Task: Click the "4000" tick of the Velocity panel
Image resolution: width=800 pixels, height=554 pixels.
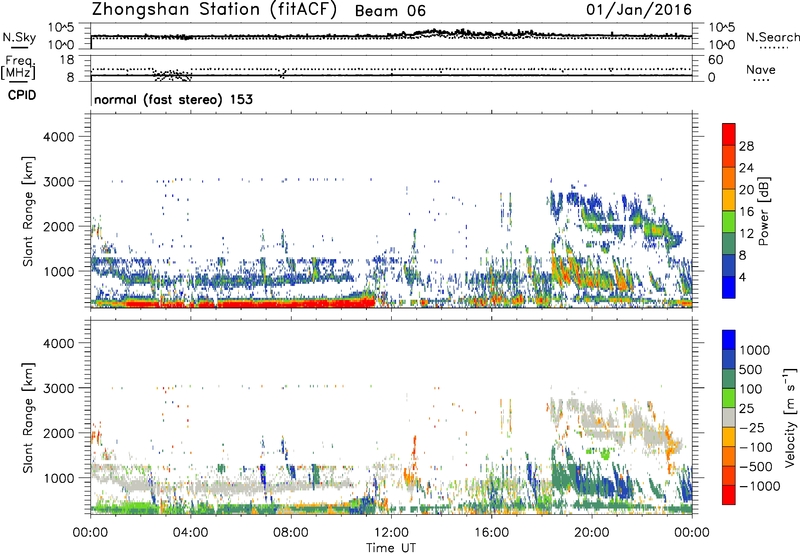Action: pyautogui.click(x=59, y=343)
